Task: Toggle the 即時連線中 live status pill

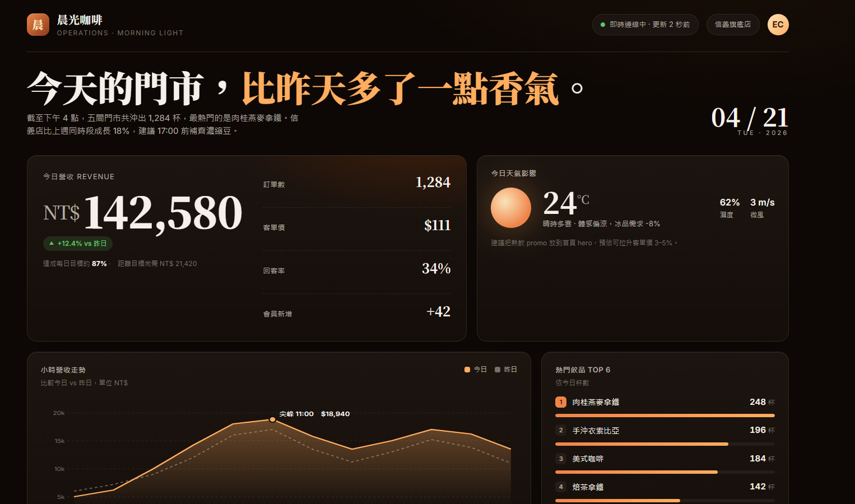Action: 645,25
